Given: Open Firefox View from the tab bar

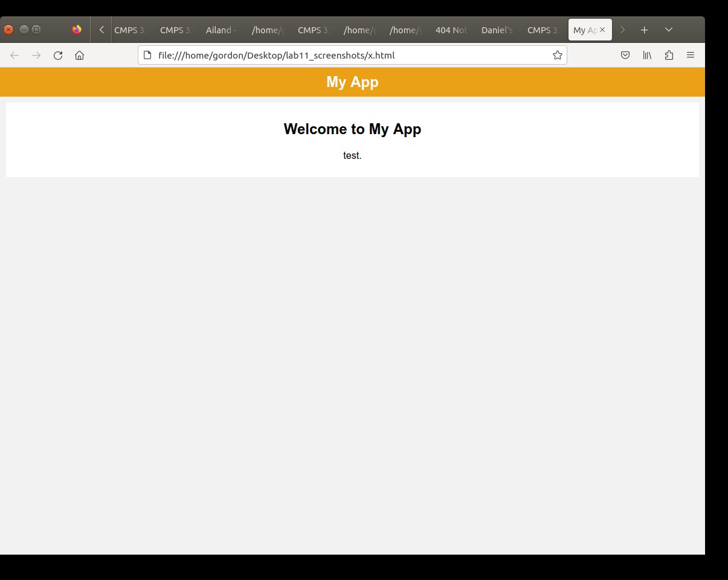Looking at the screenshot, I should (x=77, y=30).
